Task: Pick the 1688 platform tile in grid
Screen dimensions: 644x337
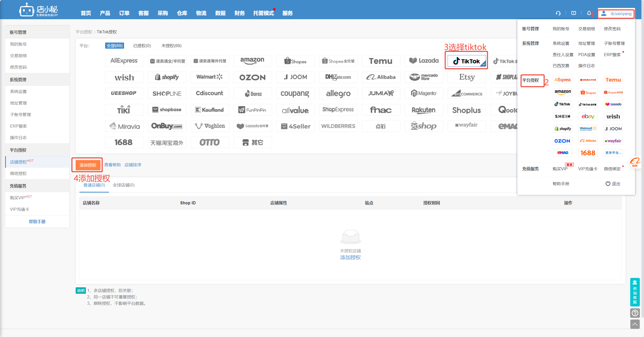Action: pos(124,142)
